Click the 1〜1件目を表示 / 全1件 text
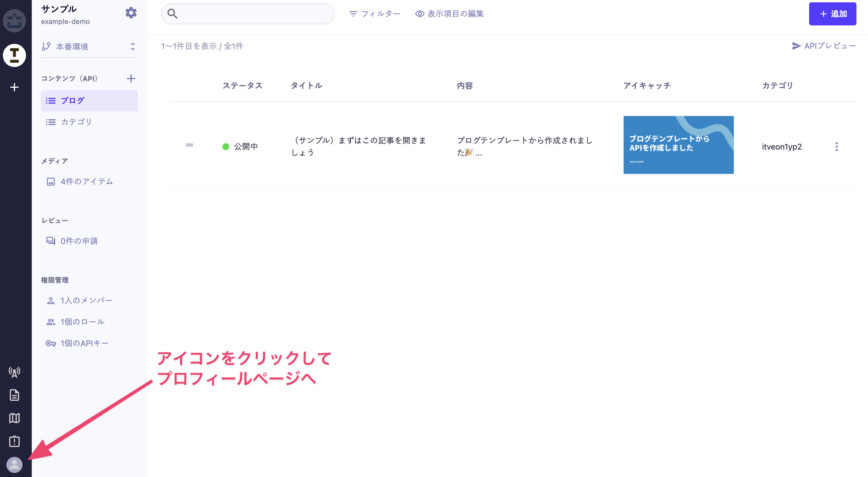Image resolution: width=868 pixels, height=477 pixels. tap(202, 46)
